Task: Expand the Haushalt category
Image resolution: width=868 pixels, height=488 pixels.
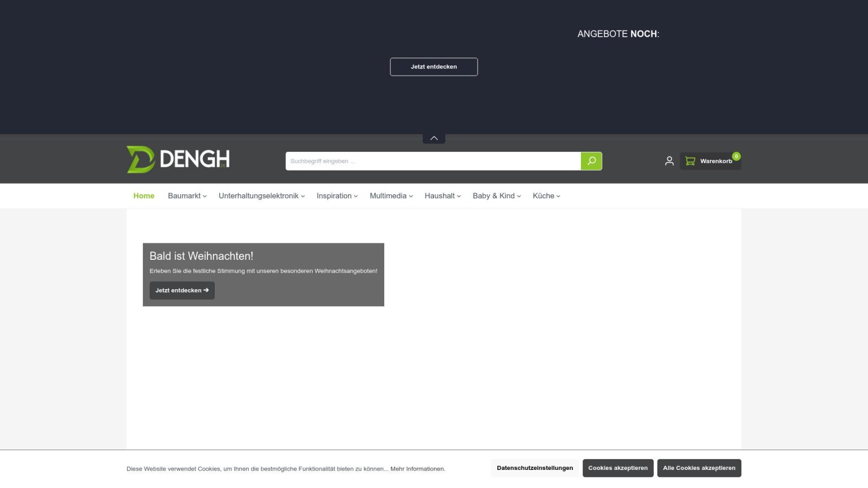Action: coord(442,196)
